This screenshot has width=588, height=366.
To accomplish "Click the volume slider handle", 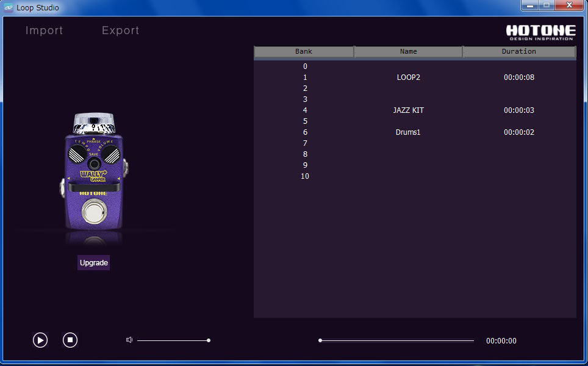I will tap(208, 340).
